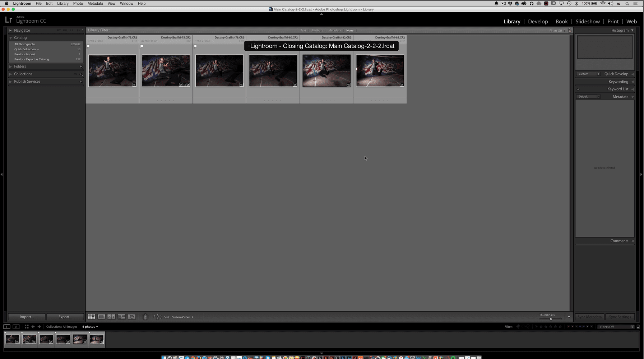Open People view
The width and height of the screenshot is (644, 359).
(132, 317)
